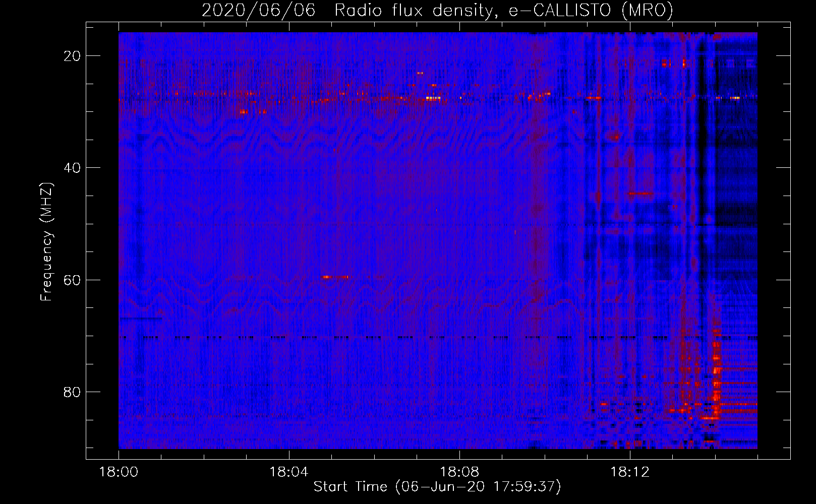
Task: Click the bright burst near 60 MHz at 18:05
Action: pos(335,277)
